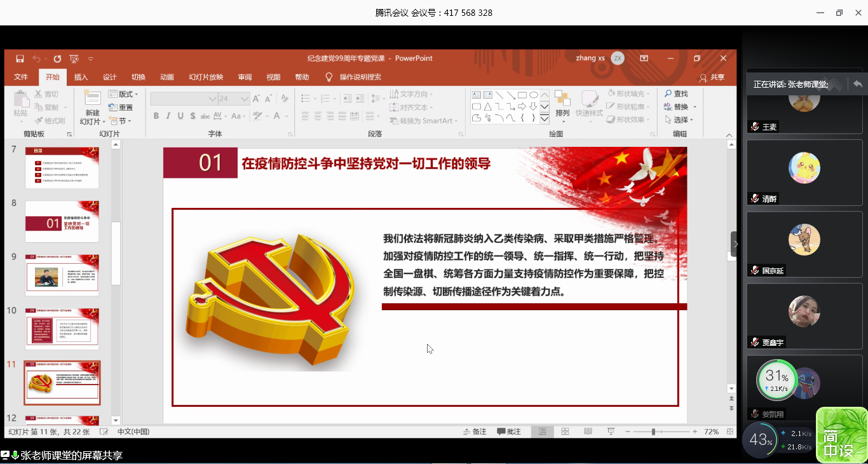Image resolution: width=868 pixels, height=464 pixels.
Task: Open the customize quick access toolbar arrow
Action: click(91, 58)
